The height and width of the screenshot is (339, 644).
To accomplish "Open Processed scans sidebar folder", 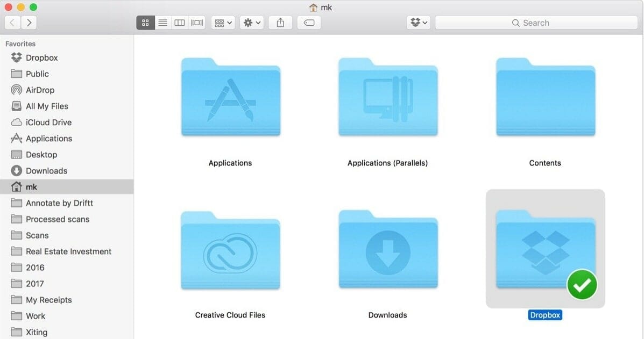I will coord(67,219).
